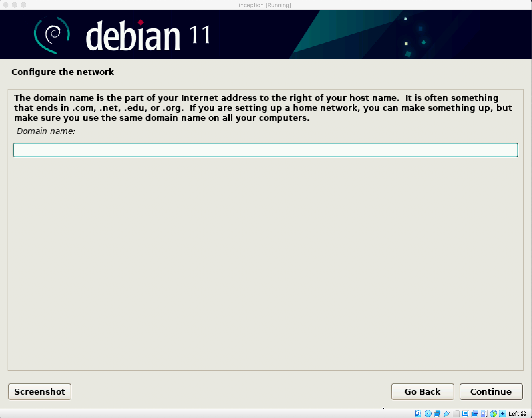
Task: Click the window zoom button
Action: [23, 5]
